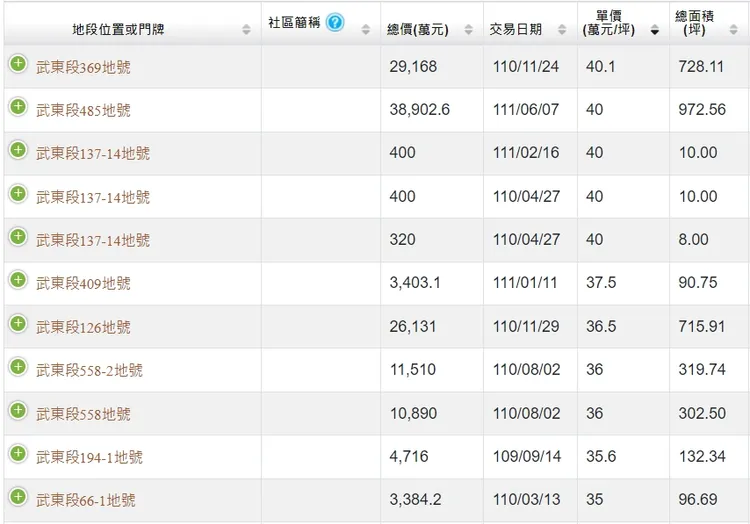Open the 武東段558地號 link

(x=83, y=414)
